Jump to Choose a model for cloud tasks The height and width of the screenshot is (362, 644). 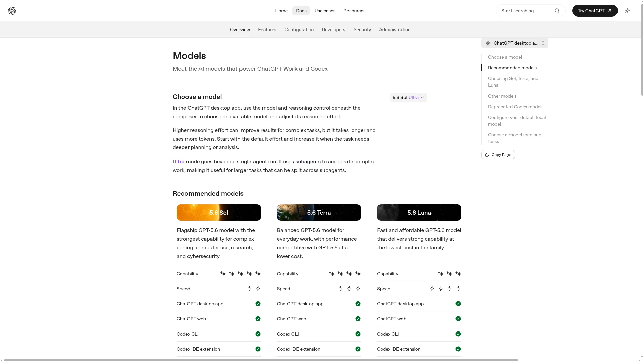pos(515,138)
